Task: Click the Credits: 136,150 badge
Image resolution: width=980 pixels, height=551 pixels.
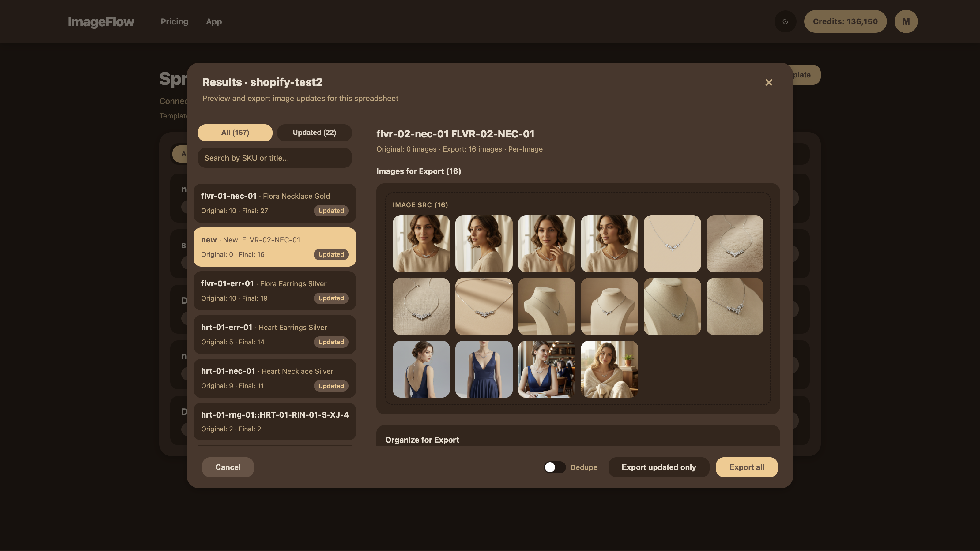Action: click(x=845, y=22)
